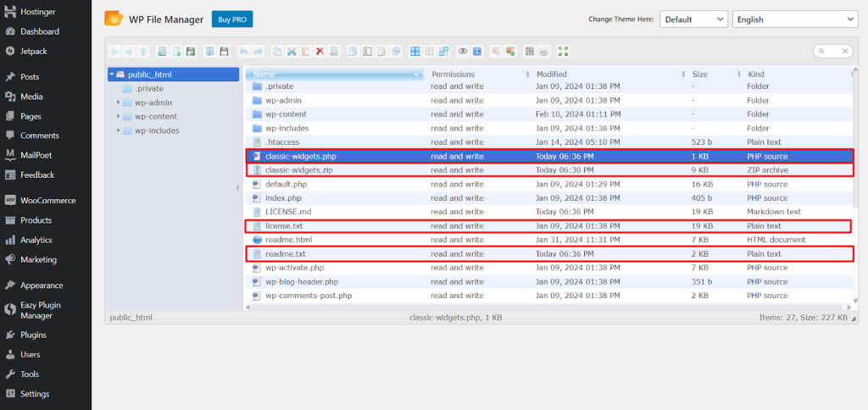Toggle fullscreen mode with green arrows icon
This screenshot has width=868, height=410.
pos(563,52)
